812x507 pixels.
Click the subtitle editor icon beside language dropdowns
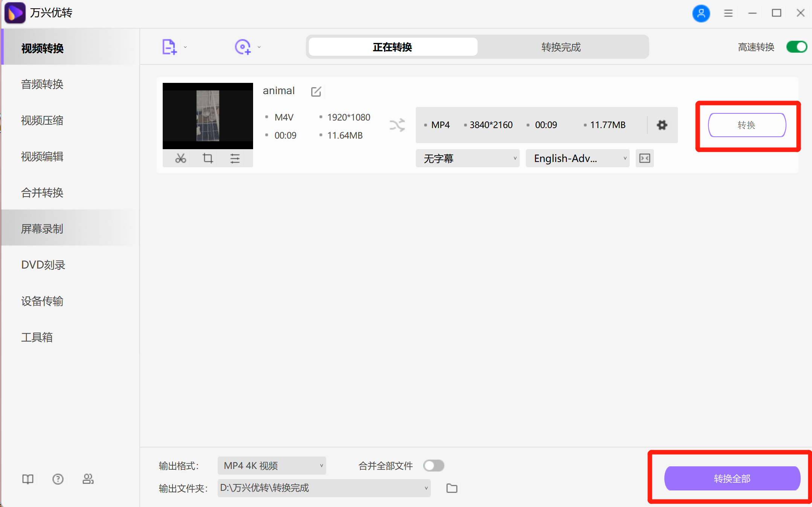coord(644,158)
